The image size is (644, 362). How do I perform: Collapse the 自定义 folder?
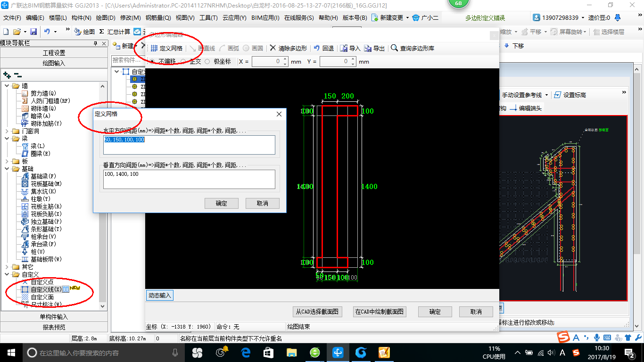point(7,274)
